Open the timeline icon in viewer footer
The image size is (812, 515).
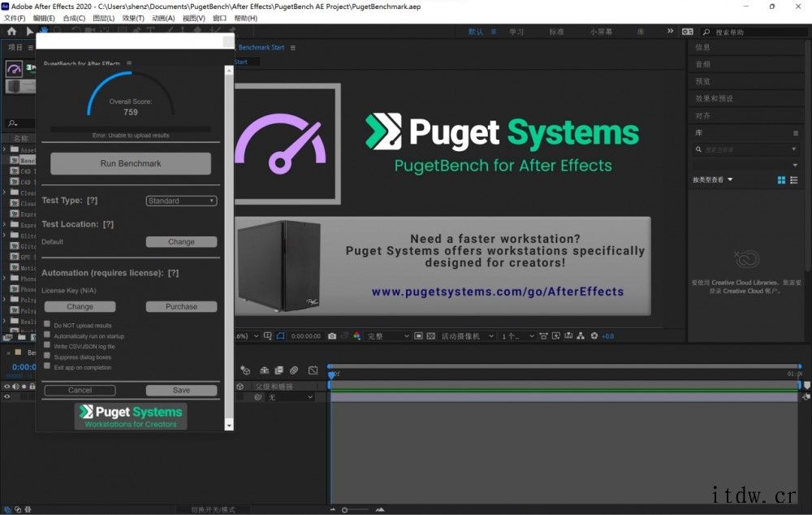[568, 336]
